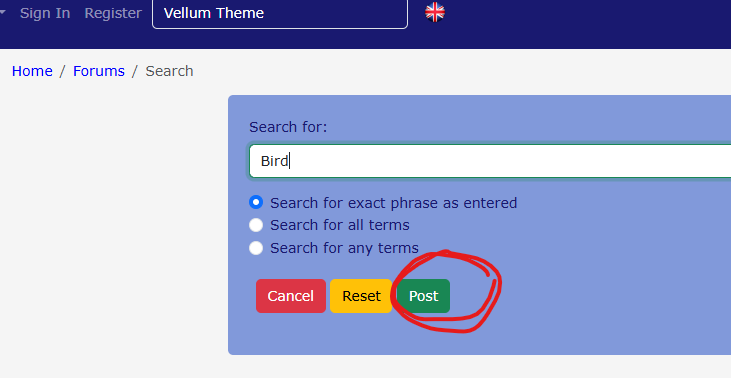Click the 'Search for all terms' label text
Screen dimensions: 731x378
click(340, 225)
